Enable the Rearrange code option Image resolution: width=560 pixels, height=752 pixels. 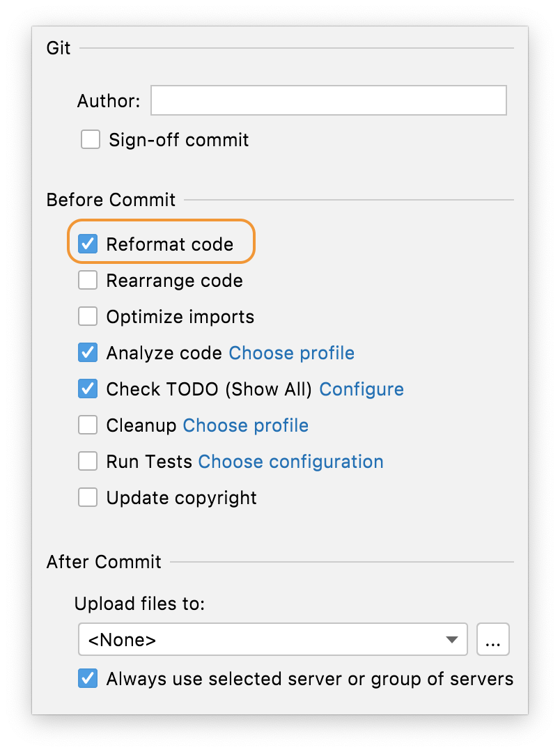[x=88, y=281]
